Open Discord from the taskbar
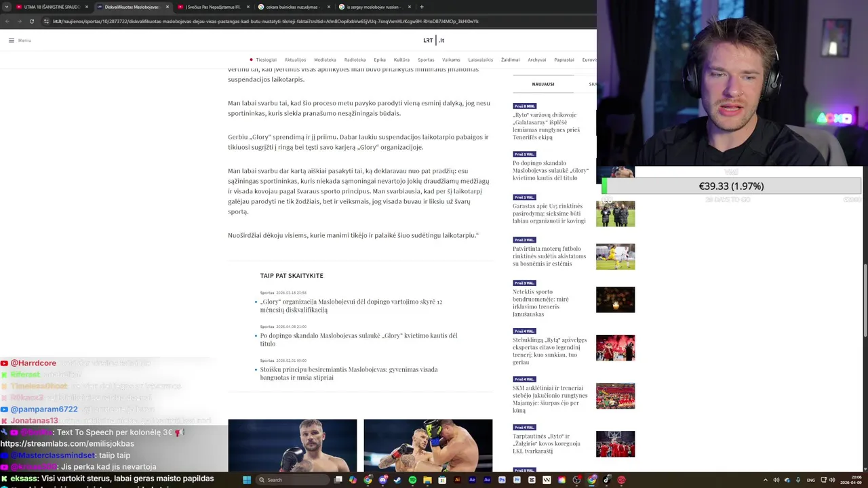 tap(383, 480)
